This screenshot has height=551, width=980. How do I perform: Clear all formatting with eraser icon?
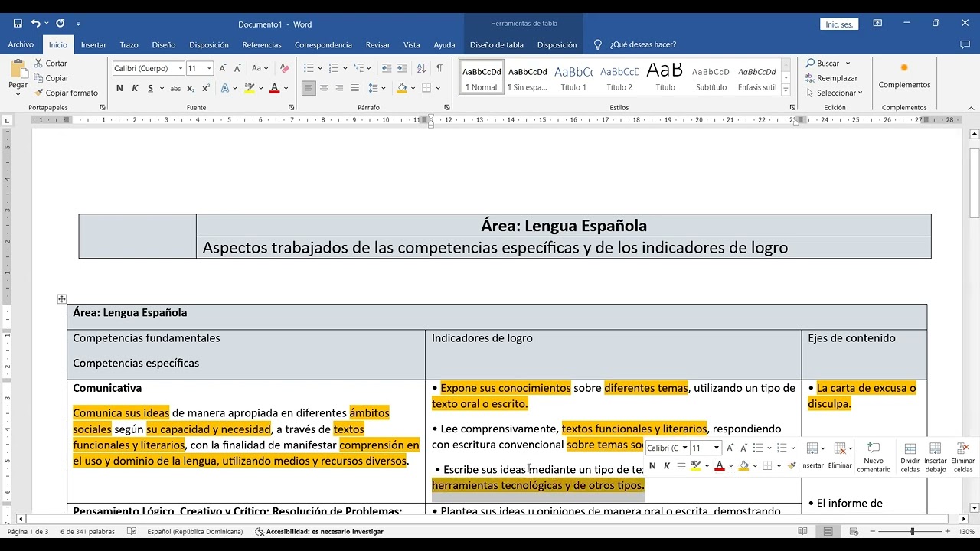pyautogui.click(x=285, y=68)
